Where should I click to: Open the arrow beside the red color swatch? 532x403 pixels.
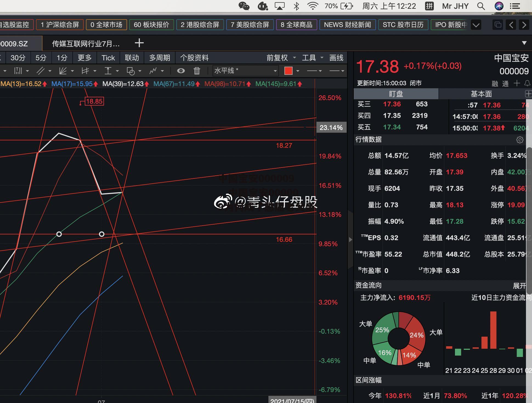click(298, 71)
